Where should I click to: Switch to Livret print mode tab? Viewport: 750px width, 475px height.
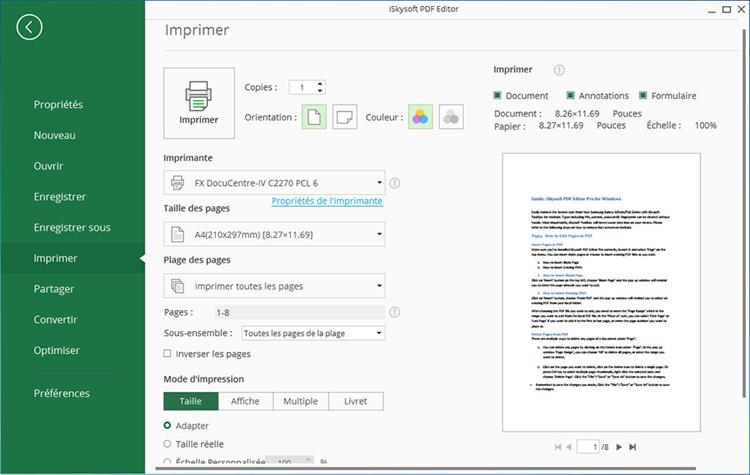[356, 401]
